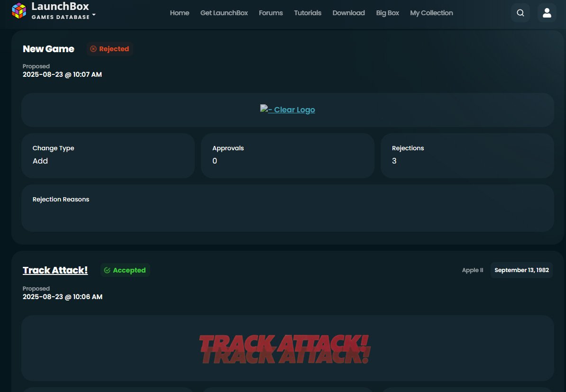The image size is (566, 392).
Task: Click the Accepted status badge
Action: click(125, 270)
